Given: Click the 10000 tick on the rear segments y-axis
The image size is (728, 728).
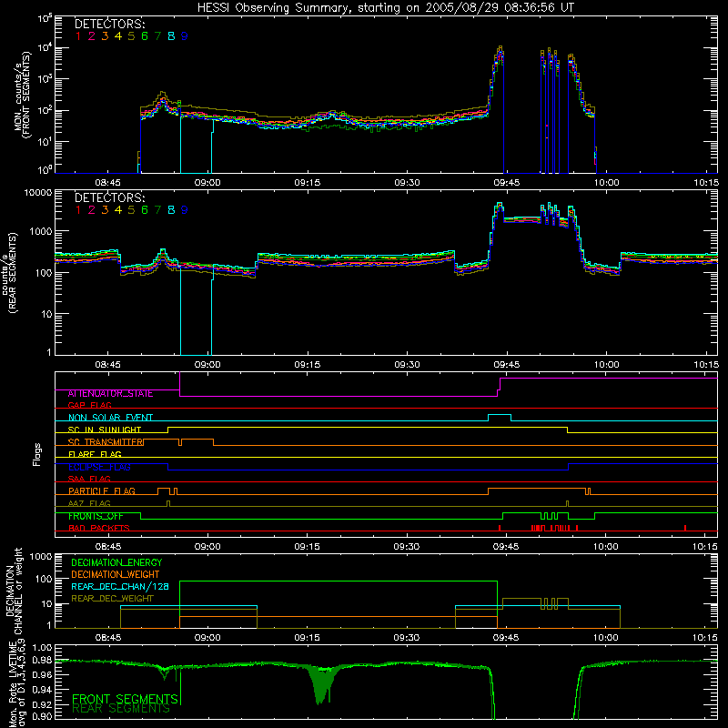Looking at the screenshot, I should click(38, 193).
